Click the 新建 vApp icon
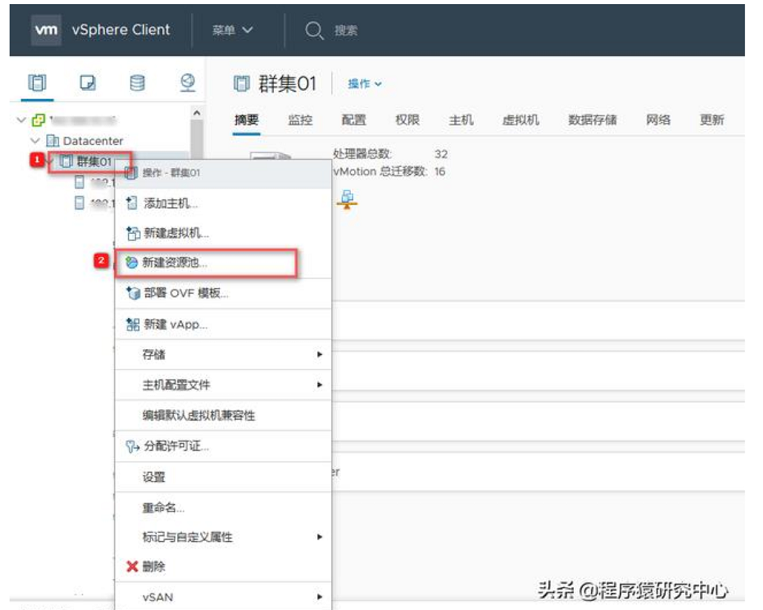 pyautogui.click(x=132, y=324)
